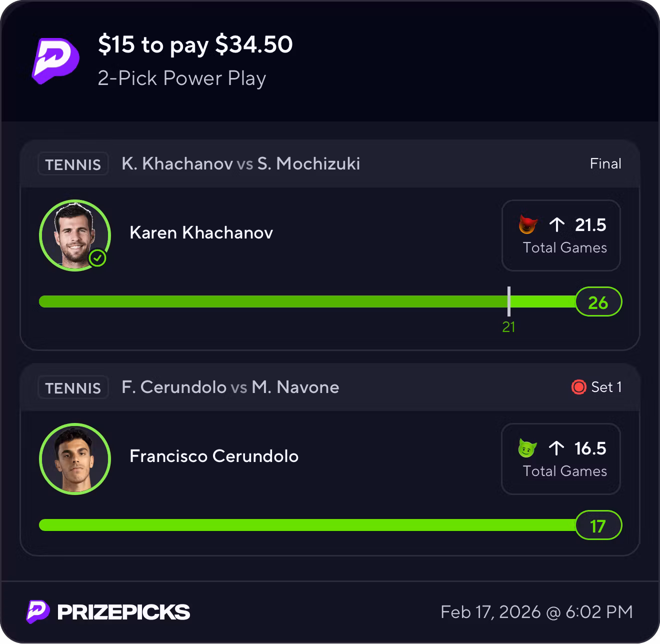Click the small PrizePicks footer logo icon
The width and height of the screenshot is (660, 644).
click(38, 611)
